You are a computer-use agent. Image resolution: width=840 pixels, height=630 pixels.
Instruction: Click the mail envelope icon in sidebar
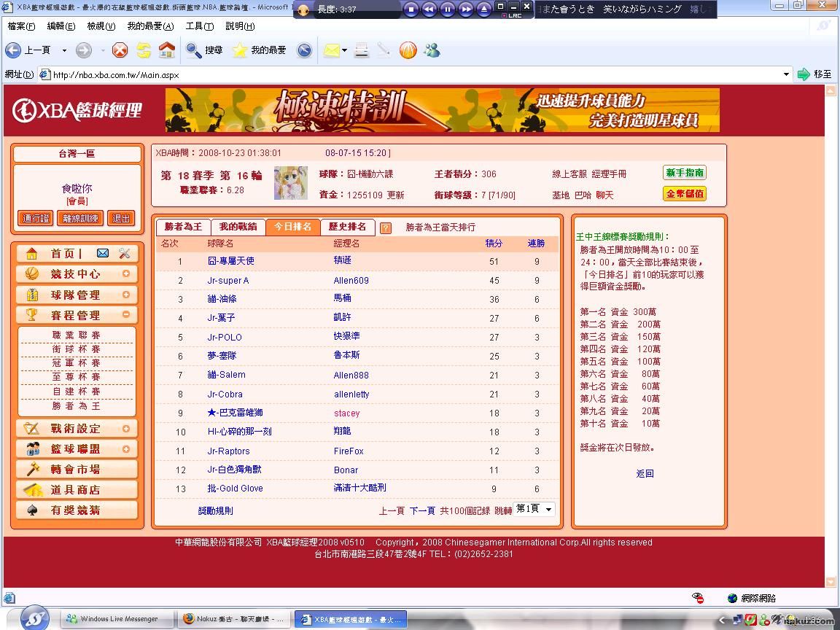(x=103, y=253)
